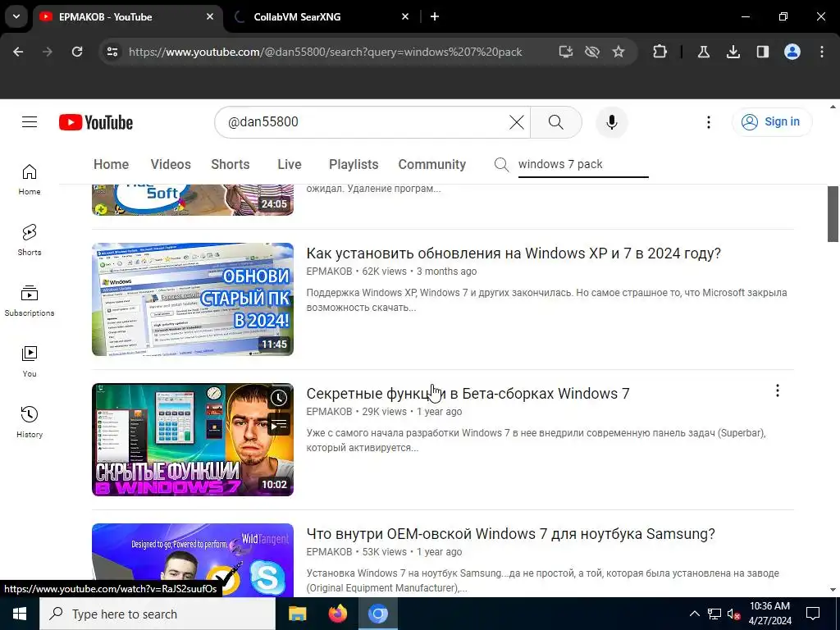Open the browser profile avatar
840x630 pixels.
pos(792,52)
